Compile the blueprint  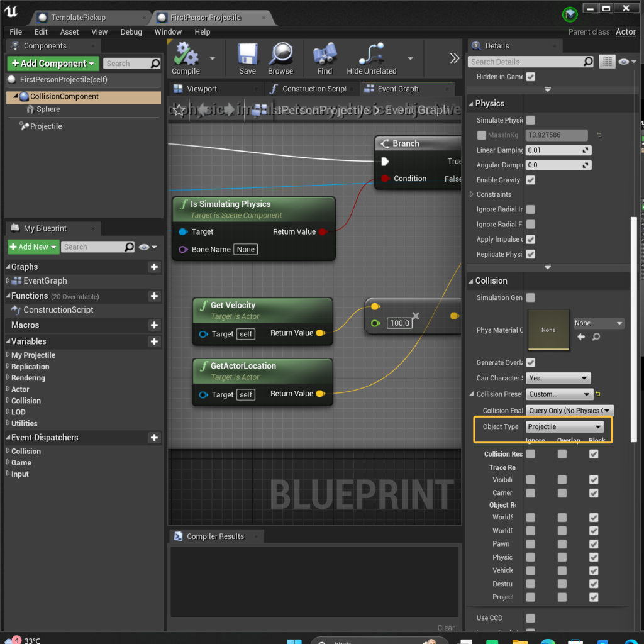click(186, 58)
